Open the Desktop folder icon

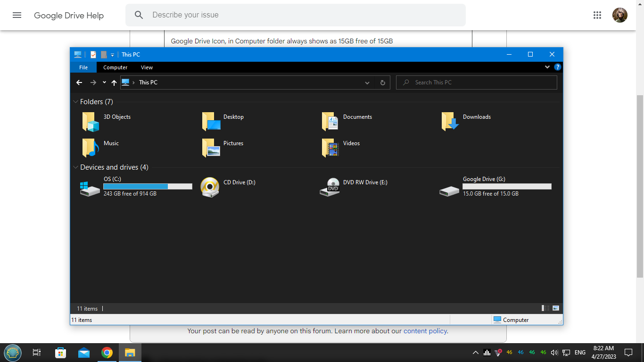(211, 122)
